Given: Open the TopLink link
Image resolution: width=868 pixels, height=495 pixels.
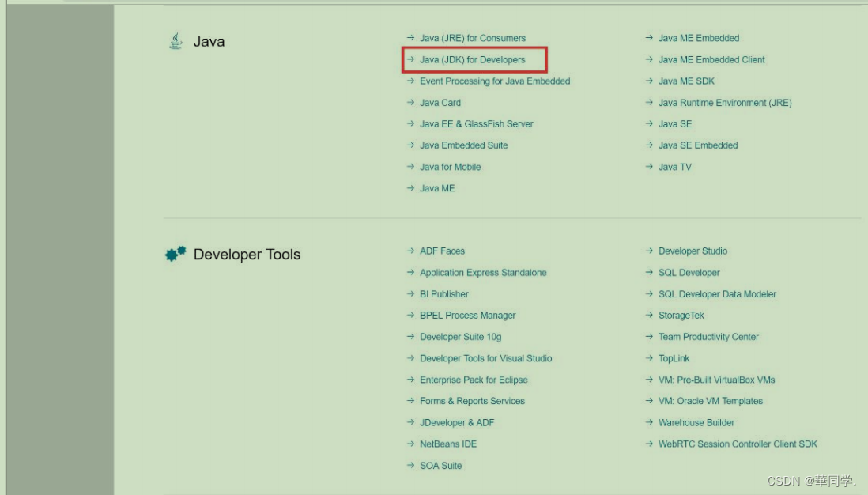Looking at the screenshot, I should [x=674, y=359].
